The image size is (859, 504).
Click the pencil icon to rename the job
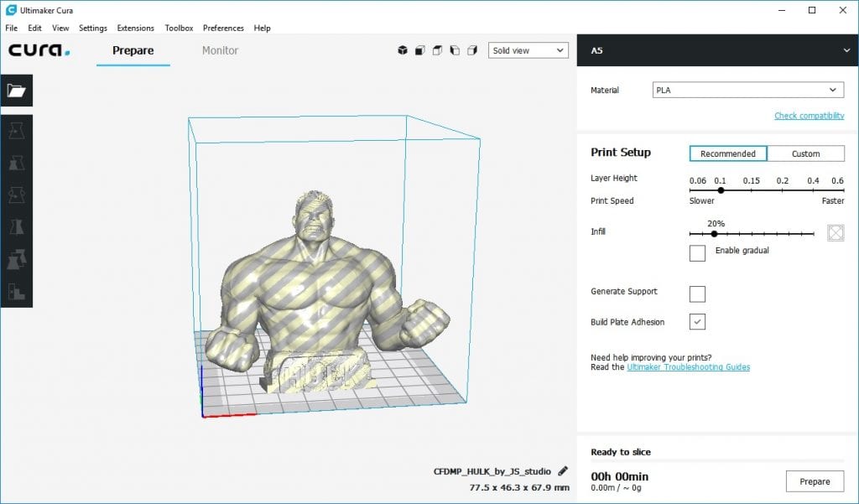pyautogui.click(x=563, y=470)
